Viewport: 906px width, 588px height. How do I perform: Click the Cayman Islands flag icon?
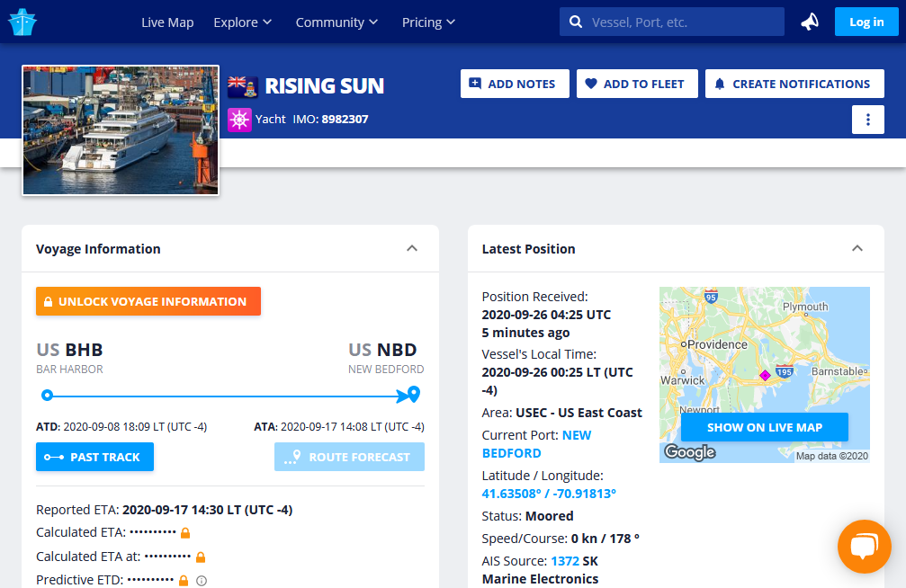pyautogui.click(x=242, y=86)
